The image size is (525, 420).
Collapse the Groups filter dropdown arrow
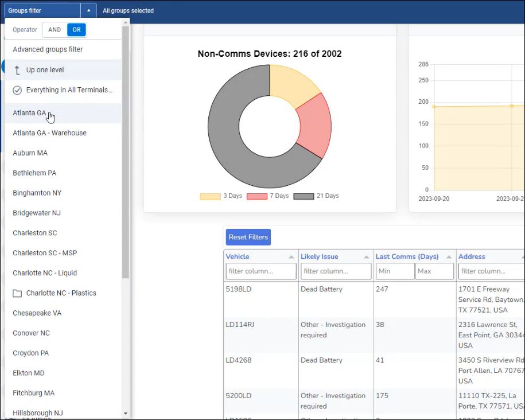[x=88, y=10]
